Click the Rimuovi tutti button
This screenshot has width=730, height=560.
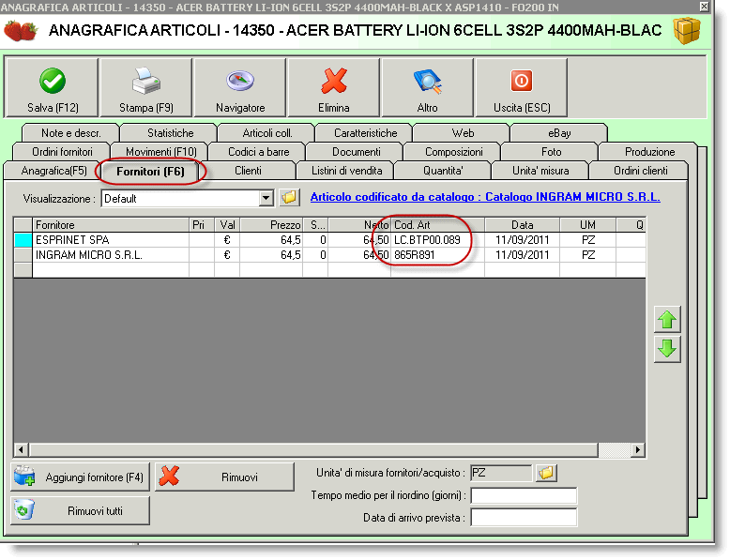[81, 510]
